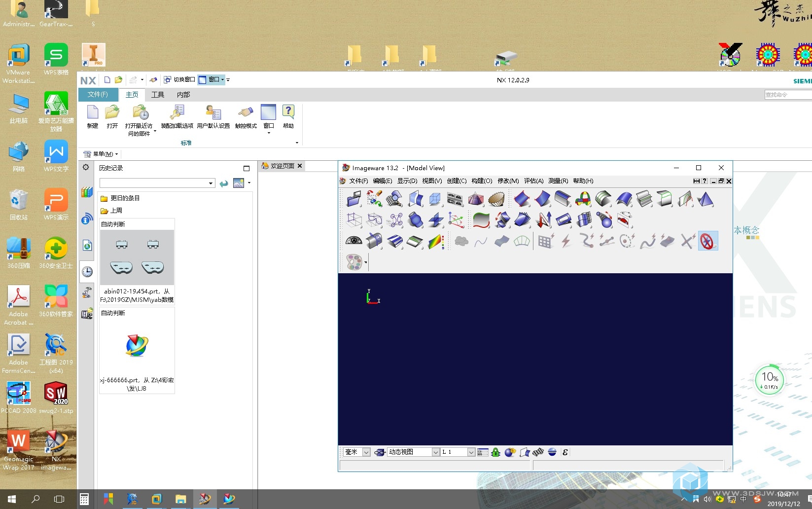Click the wireframe cube icon in Imageware toolbar

(x=435, y=199)
